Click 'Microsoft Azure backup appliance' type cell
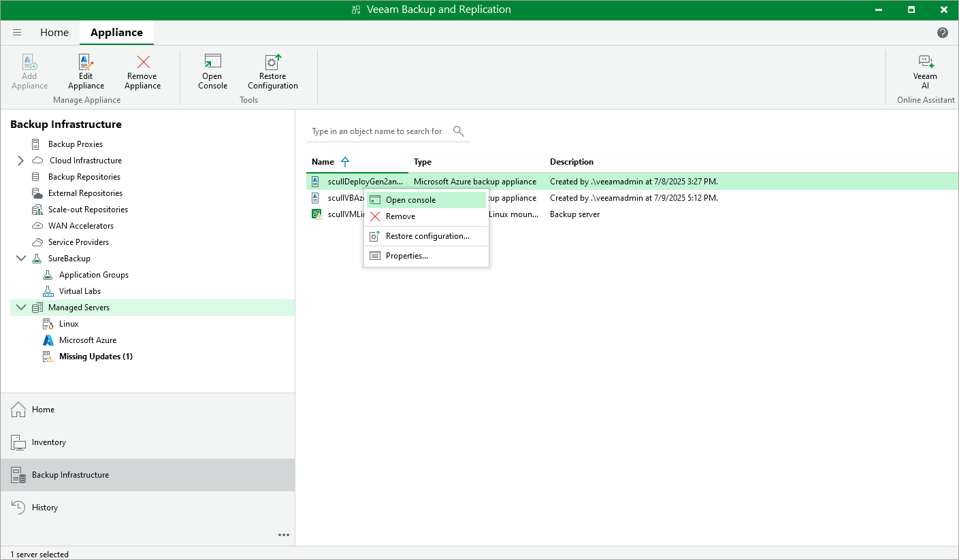The height and width of the screenshot is (560, 959). [475, 182]
